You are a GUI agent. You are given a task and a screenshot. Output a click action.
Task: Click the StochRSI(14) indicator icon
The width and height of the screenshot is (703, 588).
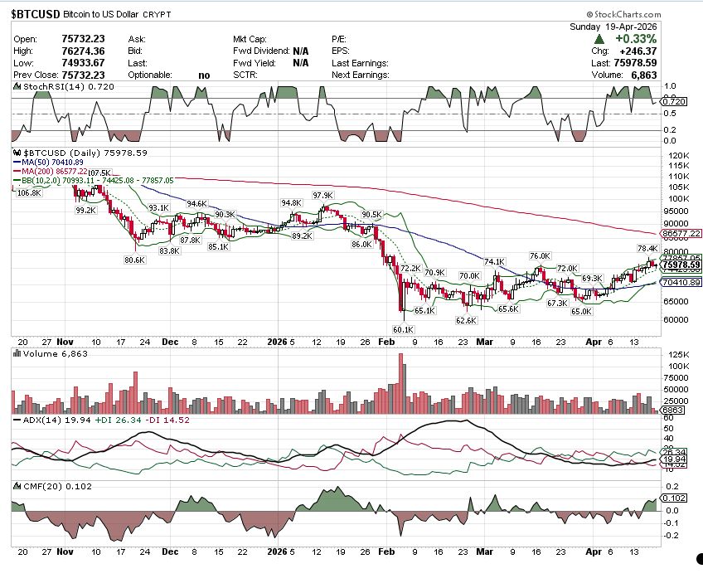[x=17, y=86]
